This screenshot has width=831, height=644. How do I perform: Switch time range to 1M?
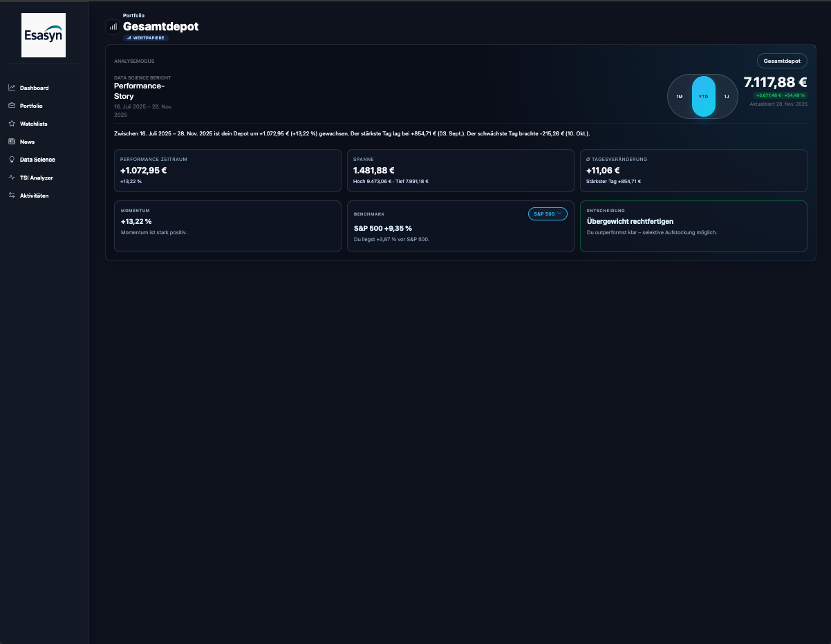pyautogui.click(x=680, y=97)
